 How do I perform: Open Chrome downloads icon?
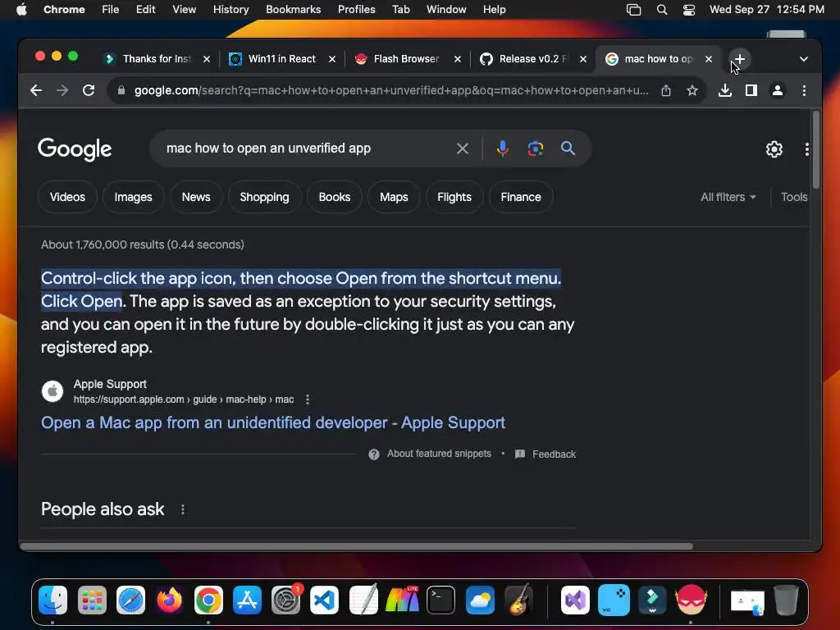[x=725, y=90]
